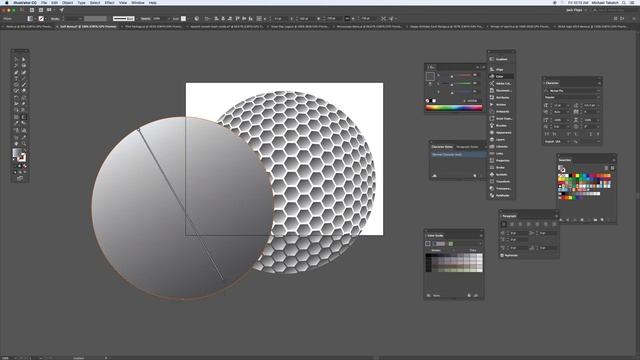Toggle Small Caps in Character panel
640x360 pixels.
[x=555, y=134]
